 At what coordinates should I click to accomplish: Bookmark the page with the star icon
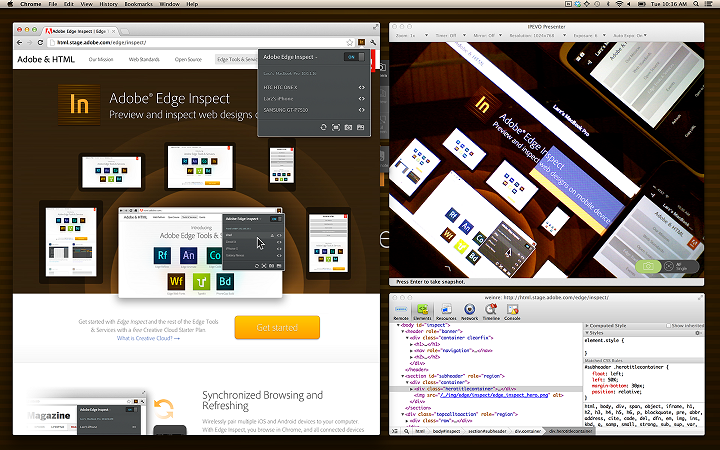click(349, 42)
